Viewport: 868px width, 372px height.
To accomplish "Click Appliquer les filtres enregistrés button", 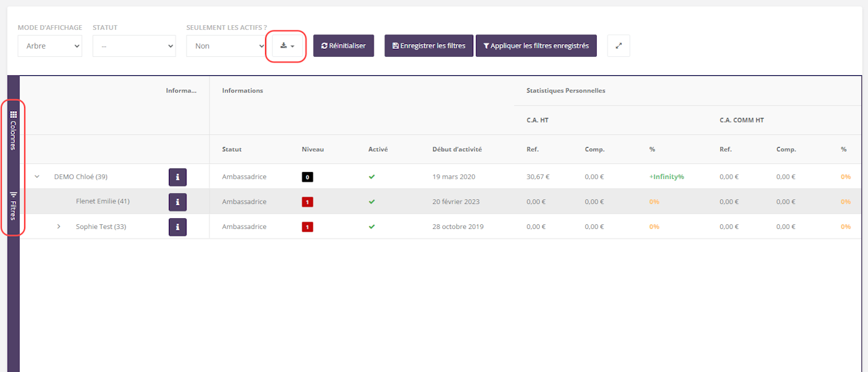I will (536, 46).
